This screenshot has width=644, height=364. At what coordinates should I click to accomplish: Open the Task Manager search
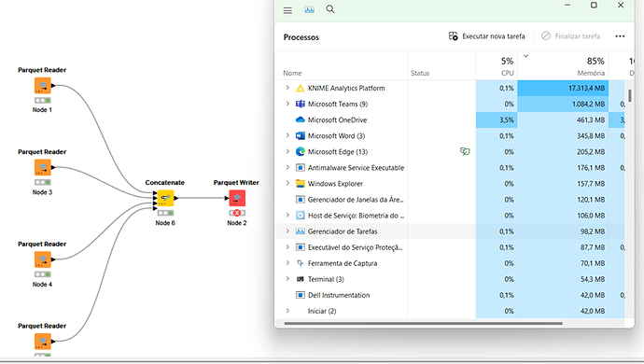[330, 9]
